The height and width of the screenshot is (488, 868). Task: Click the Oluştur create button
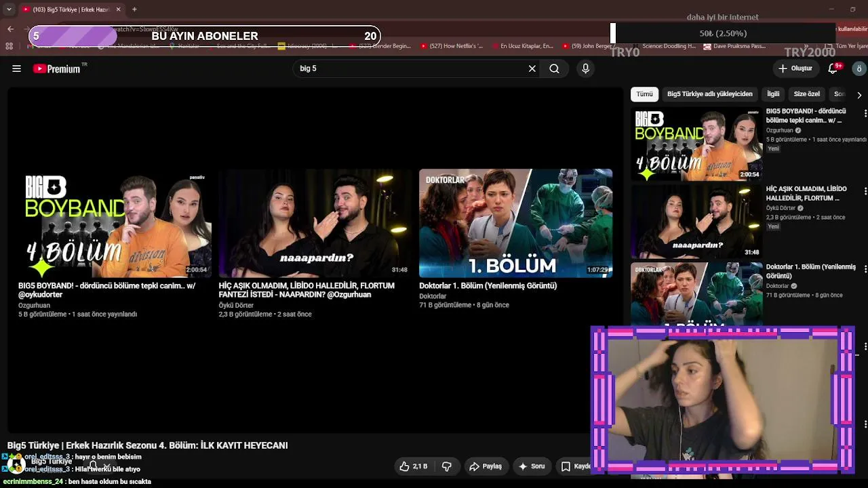point(795,68)
